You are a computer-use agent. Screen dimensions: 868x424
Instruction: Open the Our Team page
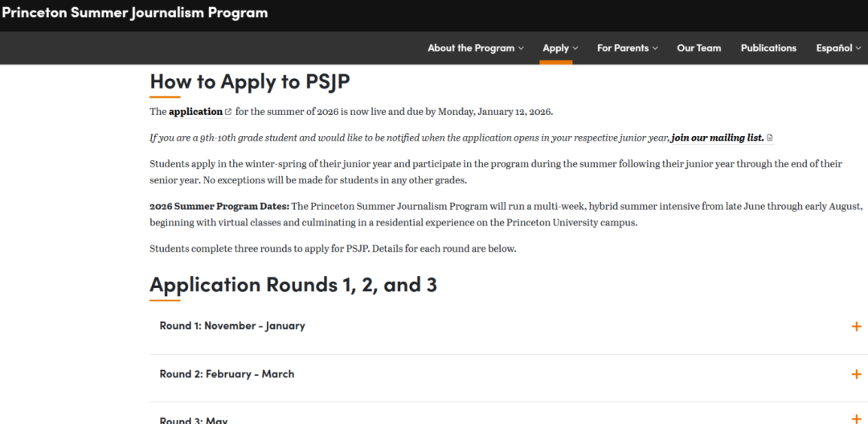coord(698,48)
